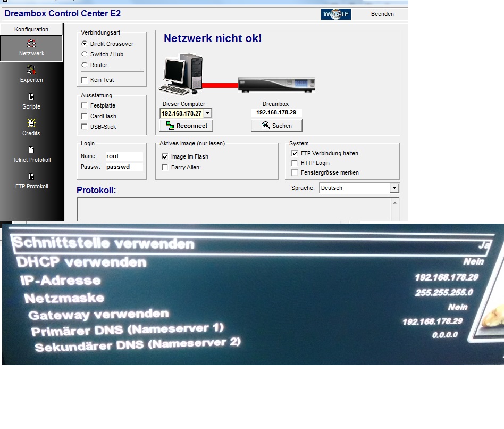Click the Reconnect button

187,126
